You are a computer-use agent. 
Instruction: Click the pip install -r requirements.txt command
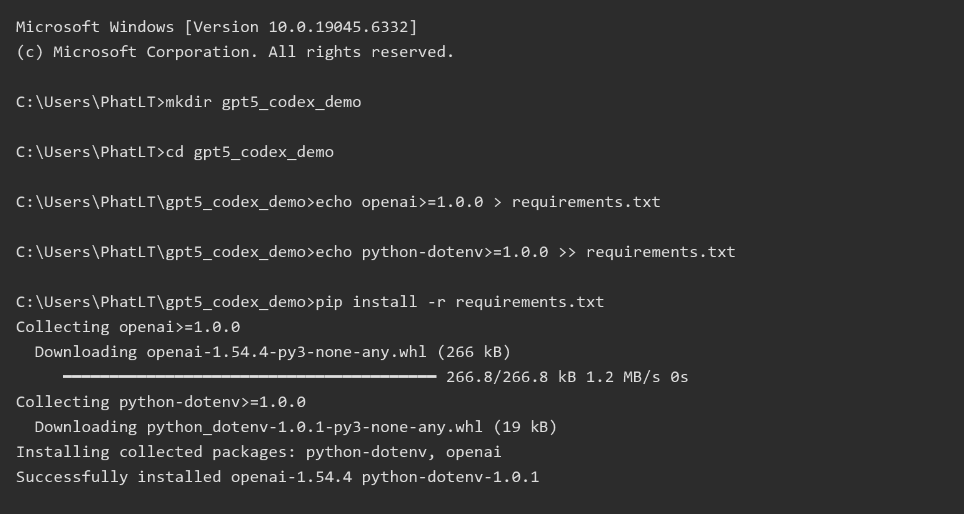pyautogui.click(x=460, y=302)
